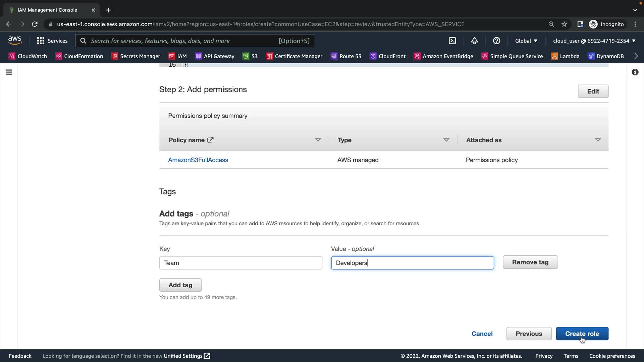Open the Services grid menu
This screenshot has width=644, height=362.
point(52,41)
